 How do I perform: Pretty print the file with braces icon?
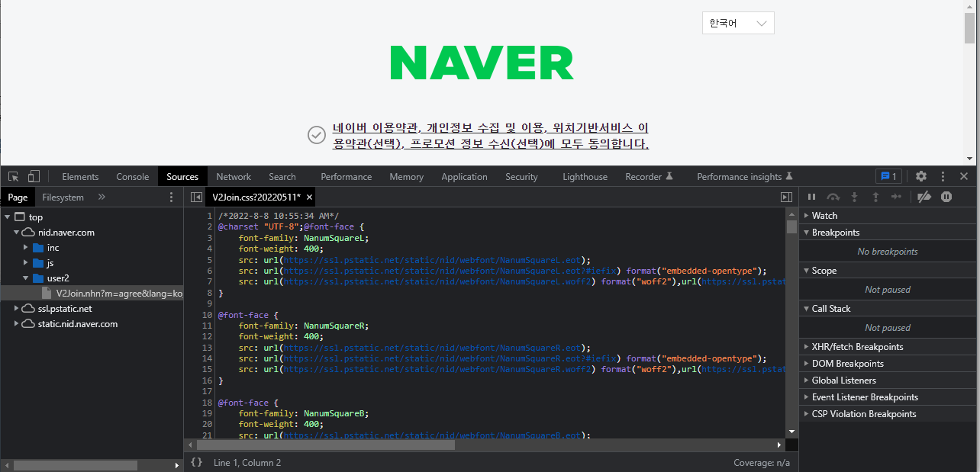[196, 462]
